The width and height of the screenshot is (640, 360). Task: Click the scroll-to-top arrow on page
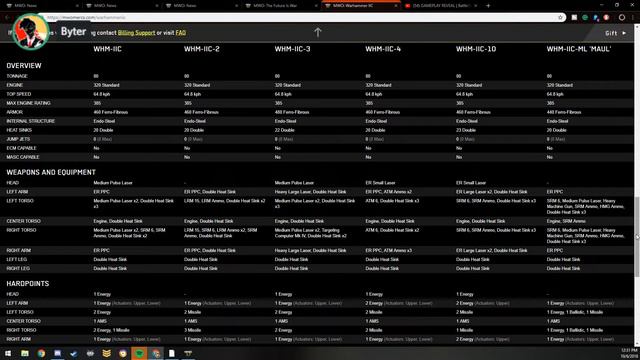click(318, 32)
